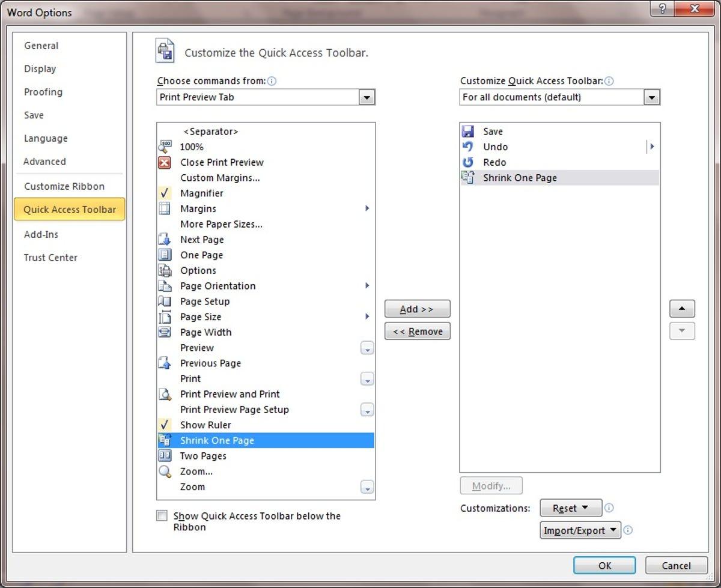Select More Paper Sizes... in commands list

pyautogui.click(x=266, y=224)
